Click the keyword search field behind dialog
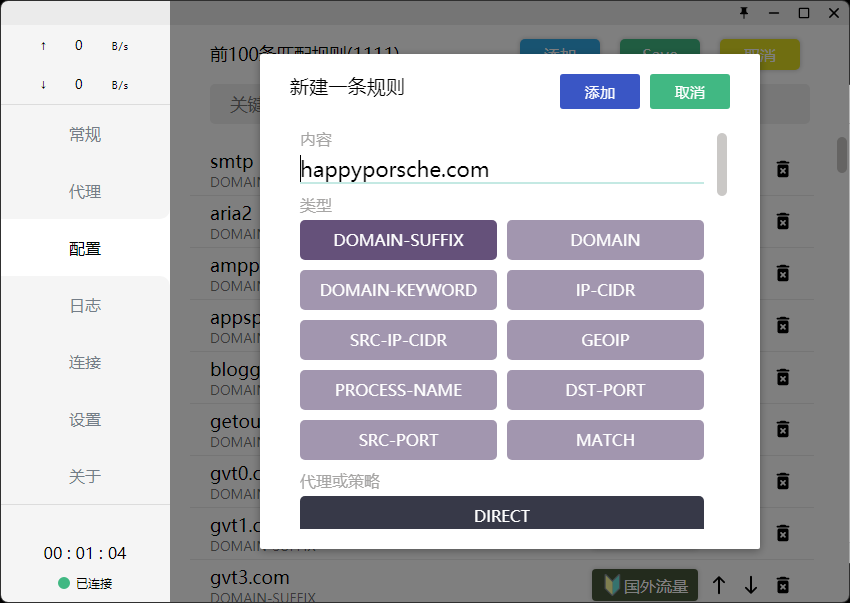Viewport: 850px width, 603px height. [x=784, y=104]
